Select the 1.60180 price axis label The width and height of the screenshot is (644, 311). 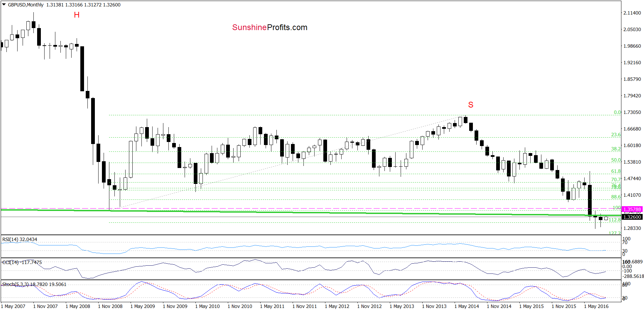pos(632,145)
